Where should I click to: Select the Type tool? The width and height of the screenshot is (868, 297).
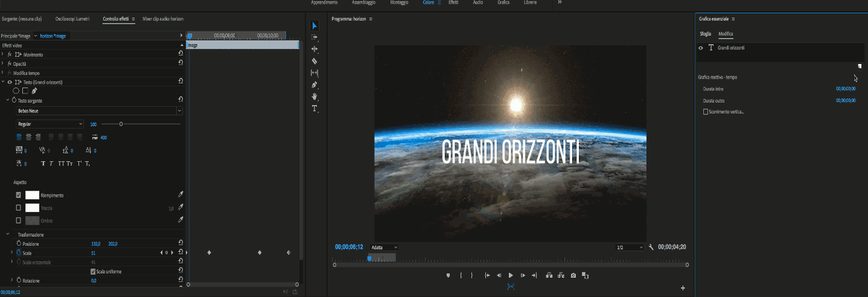pyautogui.click(x=314, y=109)
